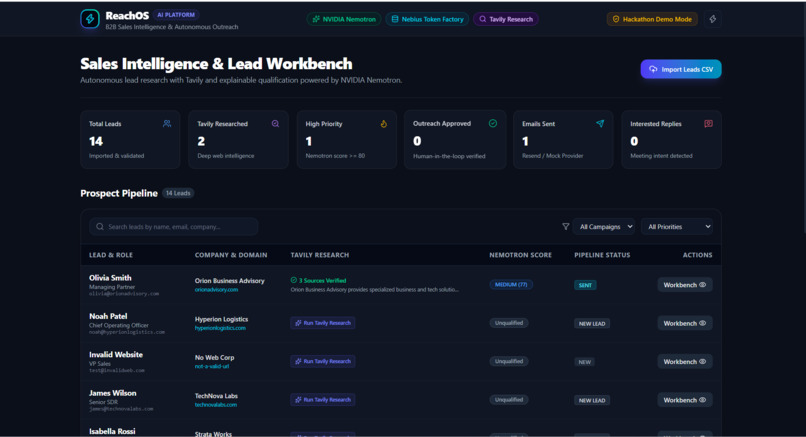Click the SENT status badge
806x437 pixels.
(x=585, y=285)
